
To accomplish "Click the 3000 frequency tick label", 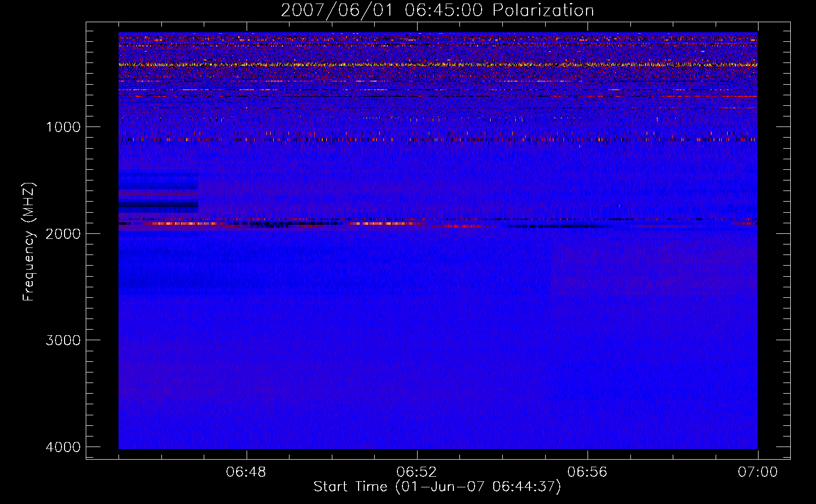I will 63,340.
